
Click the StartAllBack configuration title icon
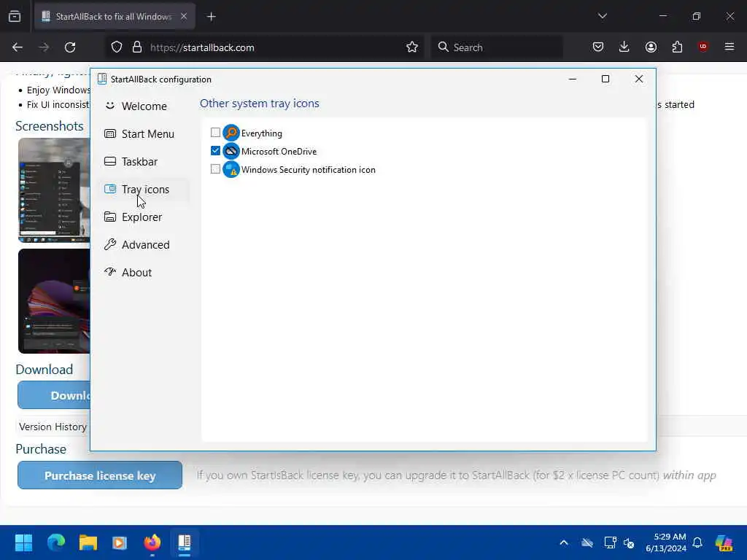(102, 79)
